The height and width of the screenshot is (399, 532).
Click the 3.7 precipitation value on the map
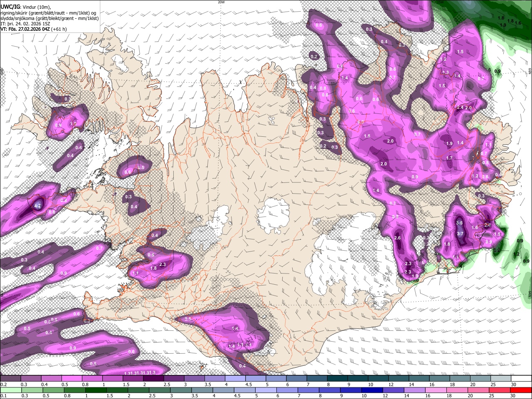(460, 234)
